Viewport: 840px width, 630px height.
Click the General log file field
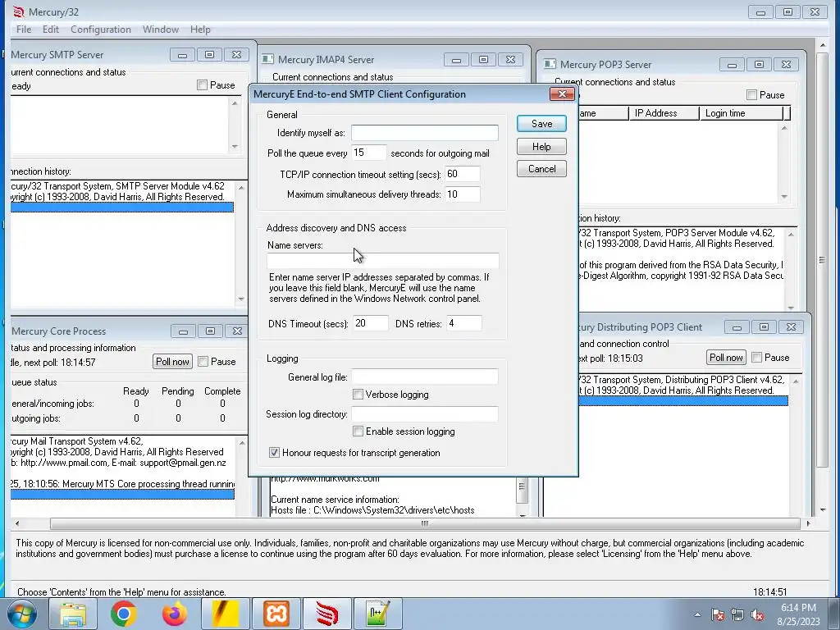click(x=424, y=377)
